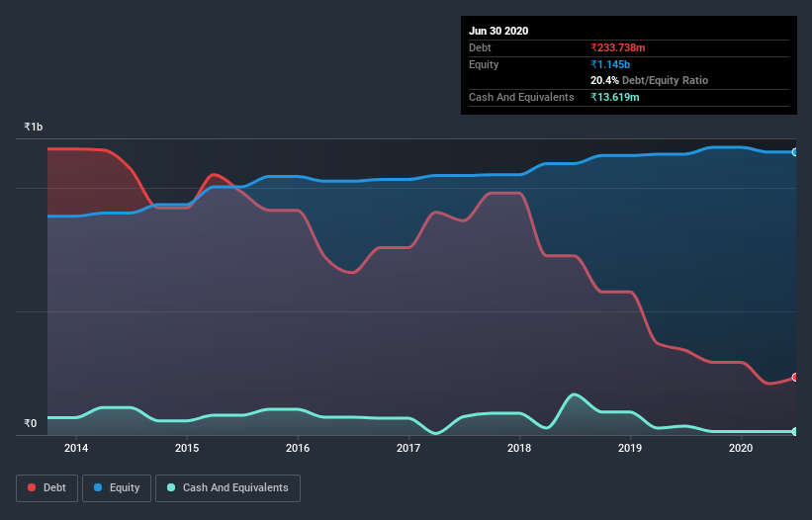Click the Equity label in the tooltip

point(484,64)
